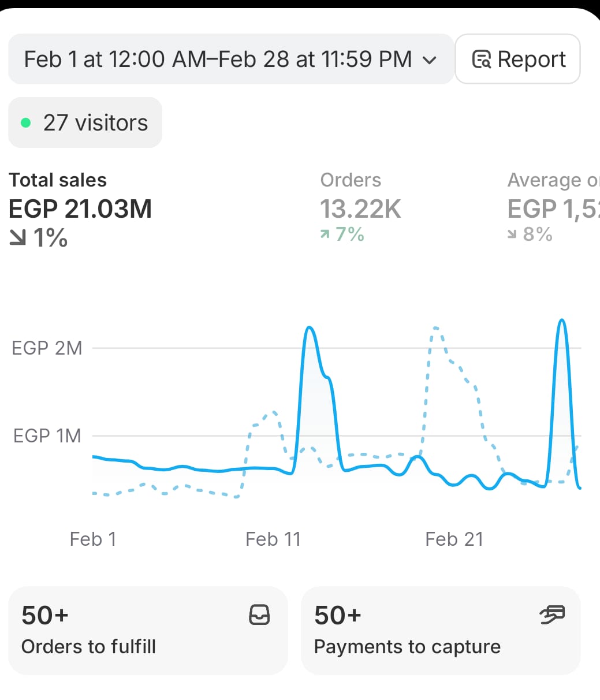Click the down arrow beside 8%
The image size is (600, 700).
[513, 234]
